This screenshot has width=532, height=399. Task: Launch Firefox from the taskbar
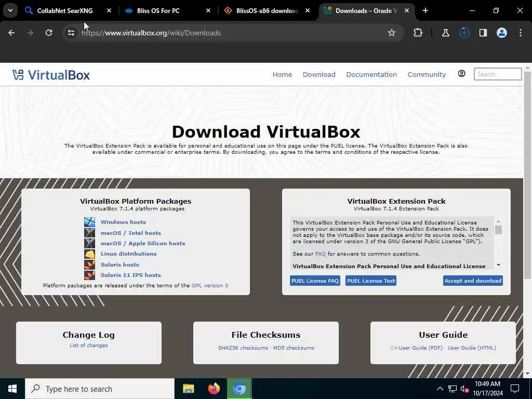(214, 389)
